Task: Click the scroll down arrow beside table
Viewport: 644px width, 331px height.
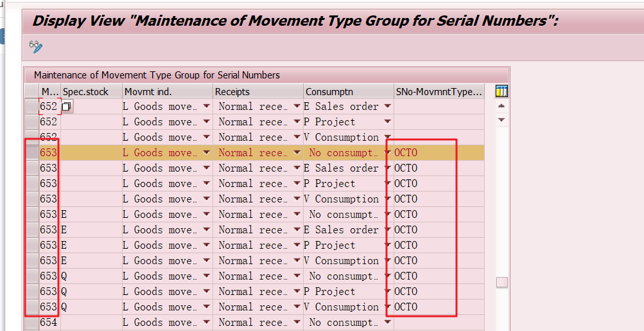Action: pos(501,120)
